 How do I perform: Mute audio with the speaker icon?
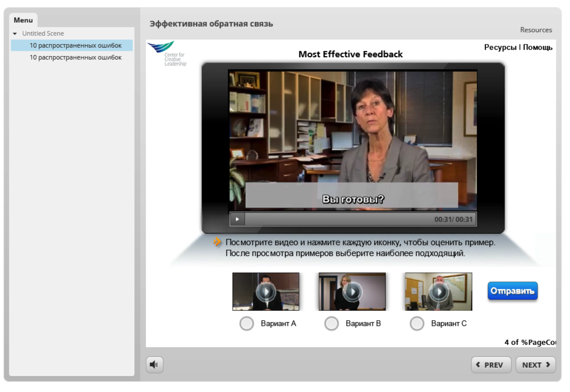click(154, 365)
